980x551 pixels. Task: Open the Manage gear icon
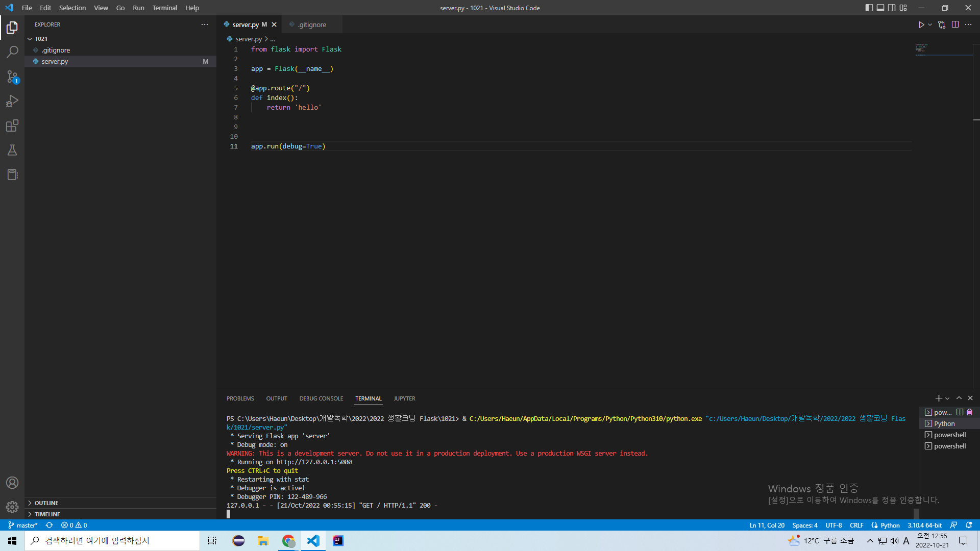point(12,507)
